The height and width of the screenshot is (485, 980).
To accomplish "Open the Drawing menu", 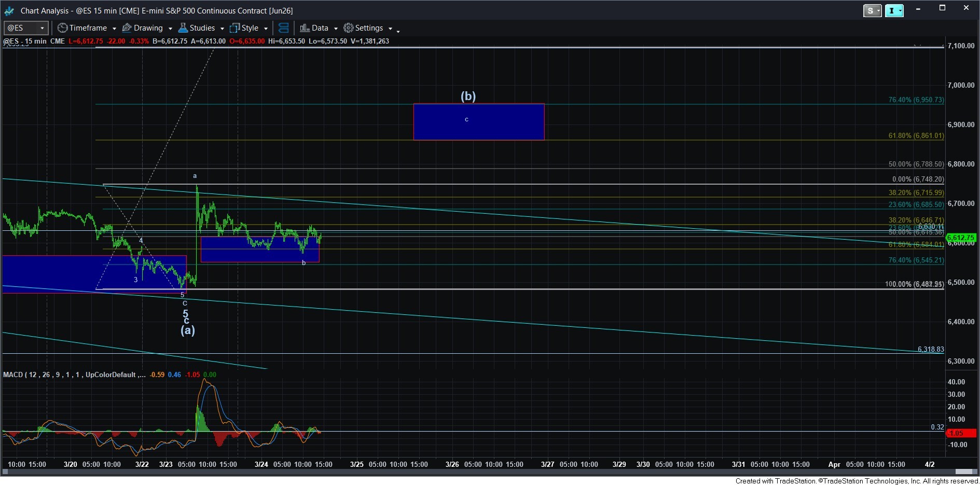I will pos(148,28).
